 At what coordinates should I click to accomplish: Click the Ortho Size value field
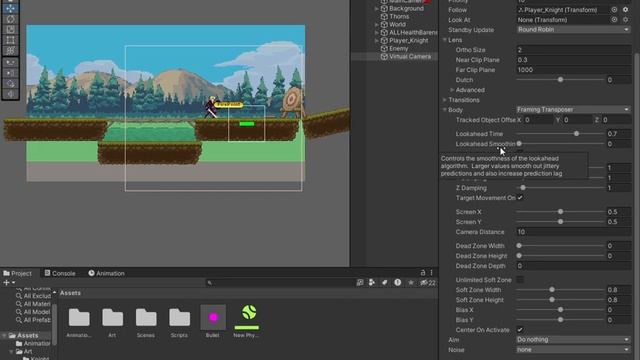point(573,50)
